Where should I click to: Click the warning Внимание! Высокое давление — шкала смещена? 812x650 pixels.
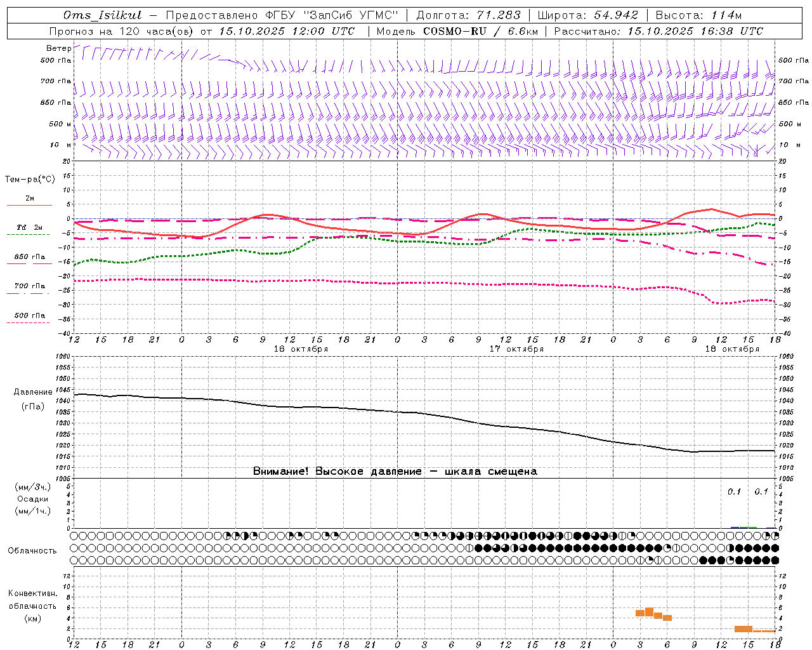395,472
